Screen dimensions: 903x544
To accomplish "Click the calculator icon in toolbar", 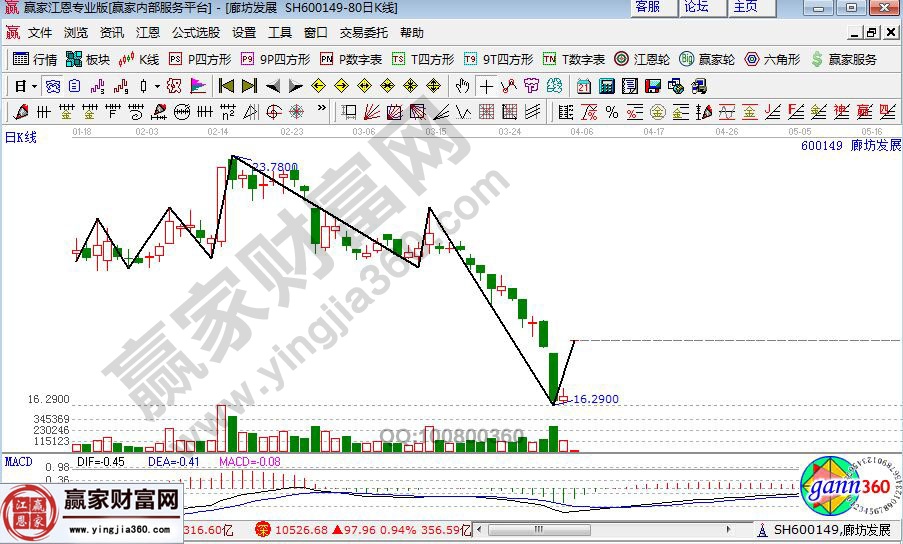I will point(608,85).
